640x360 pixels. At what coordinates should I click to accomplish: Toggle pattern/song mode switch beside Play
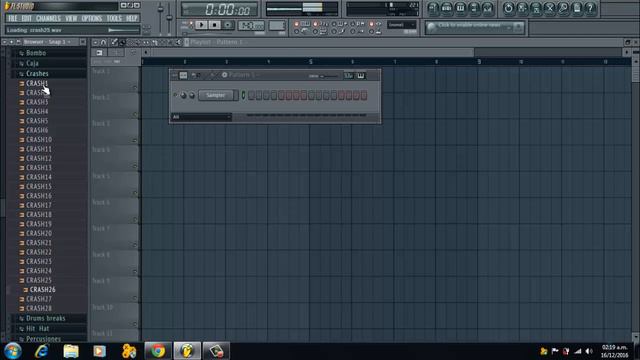(x=191, y=24)
